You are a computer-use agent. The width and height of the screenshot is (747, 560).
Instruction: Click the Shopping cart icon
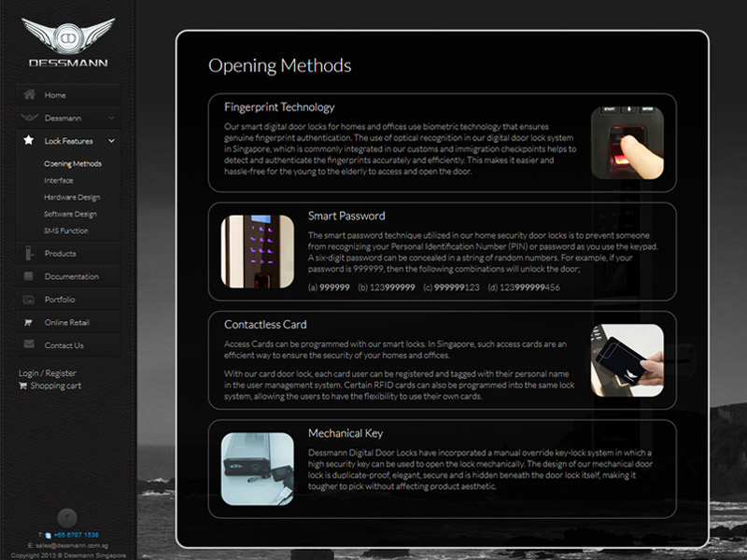22,385
